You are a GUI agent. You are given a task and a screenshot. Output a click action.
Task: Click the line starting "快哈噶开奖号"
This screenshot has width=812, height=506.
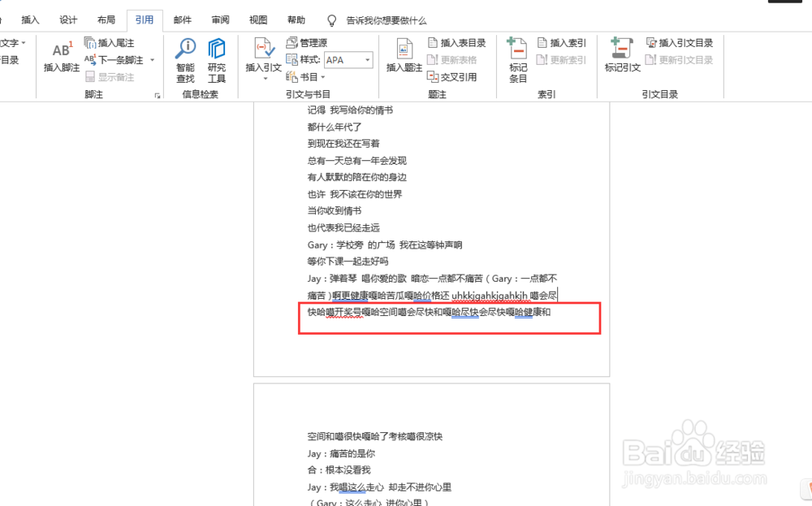point(429,313)
